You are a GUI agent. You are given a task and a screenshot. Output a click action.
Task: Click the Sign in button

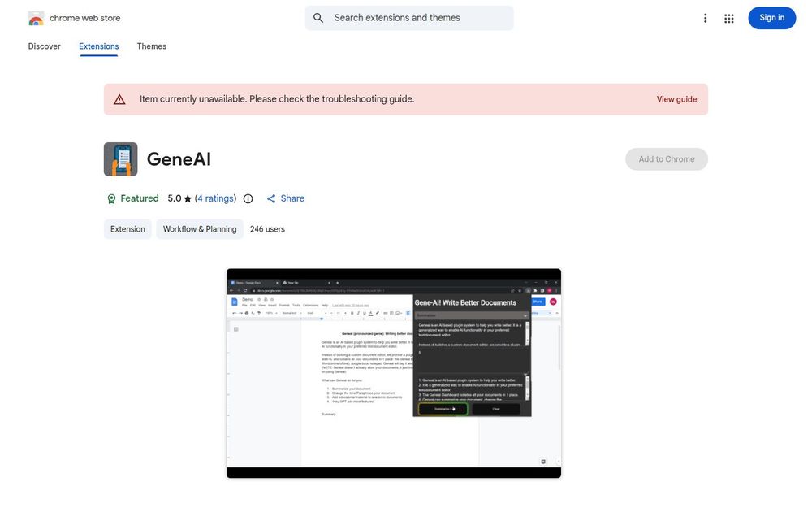(771, 18)
